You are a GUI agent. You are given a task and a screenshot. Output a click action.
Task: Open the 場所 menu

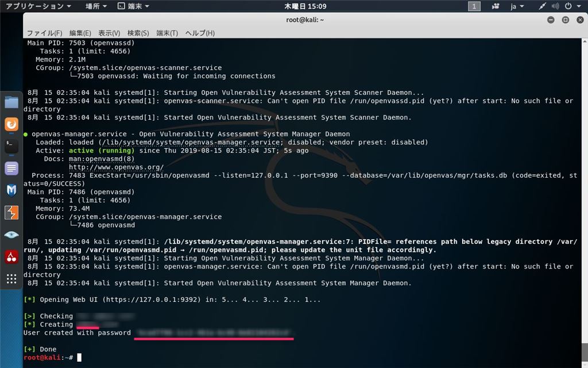(96, 6)
